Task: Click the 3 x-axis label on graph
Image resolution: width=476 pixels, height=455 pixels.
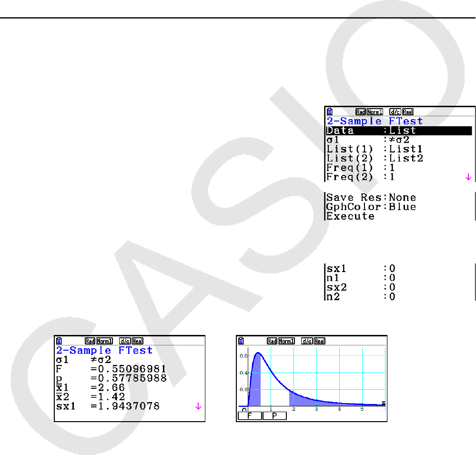Action: tap(316, 409)
